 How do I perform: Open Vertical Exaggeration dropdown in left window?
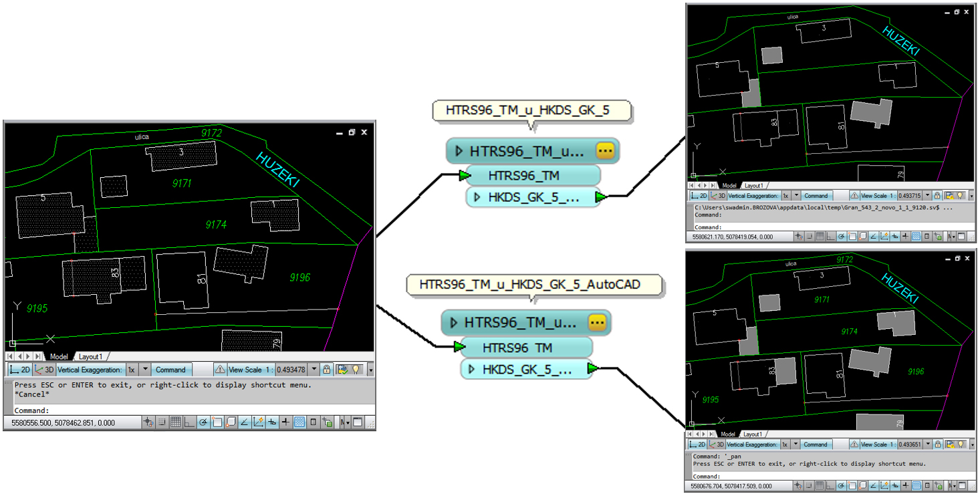[146, 370]
